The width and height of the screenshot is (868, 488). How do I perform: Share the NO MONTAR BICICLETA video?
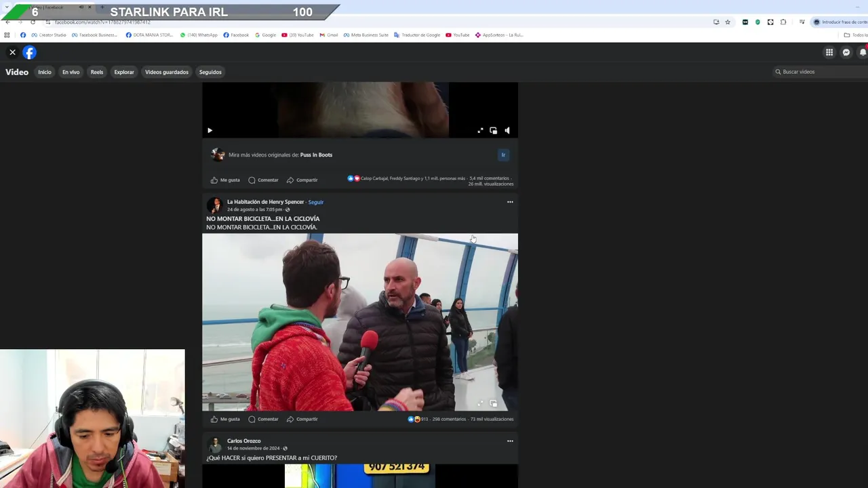[x=302, y=419]
